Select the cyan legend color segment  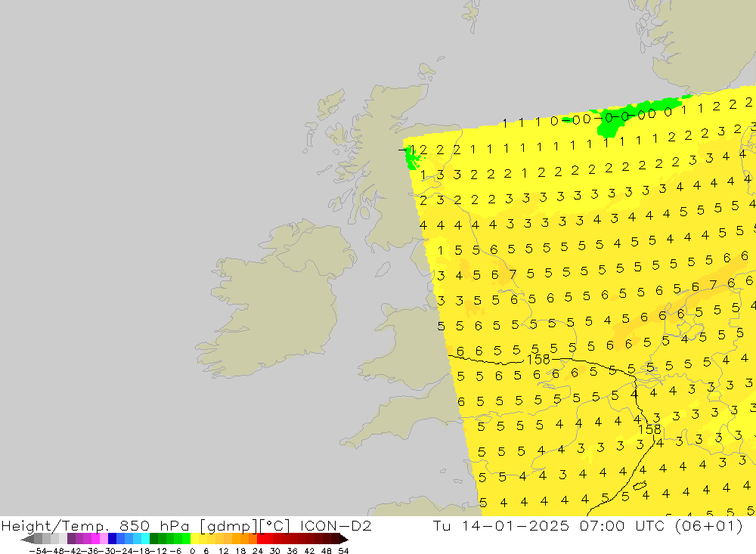click(145, 539)
